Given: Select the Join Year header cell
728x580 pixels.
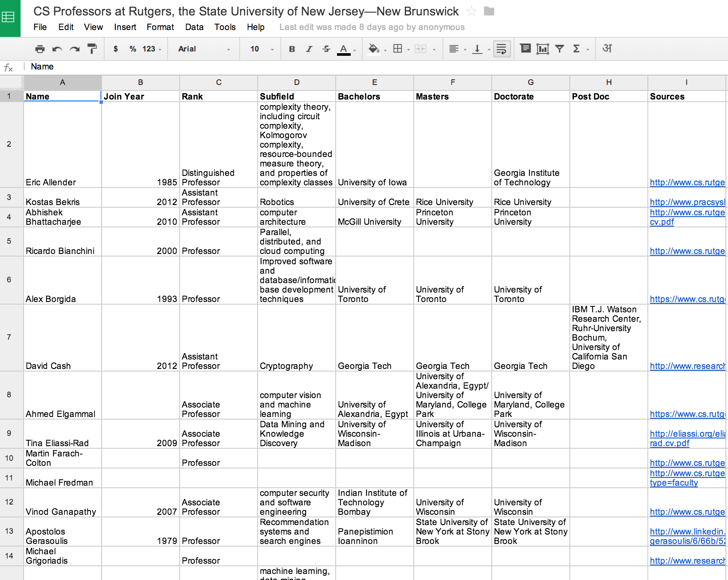Looking at the screenshot, I should pyautogui.click(x=141, y=96).
